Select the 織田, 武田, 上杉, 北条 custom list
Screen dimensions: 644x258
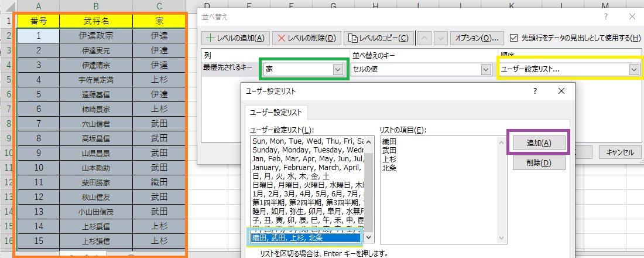[x=306, y=238]
